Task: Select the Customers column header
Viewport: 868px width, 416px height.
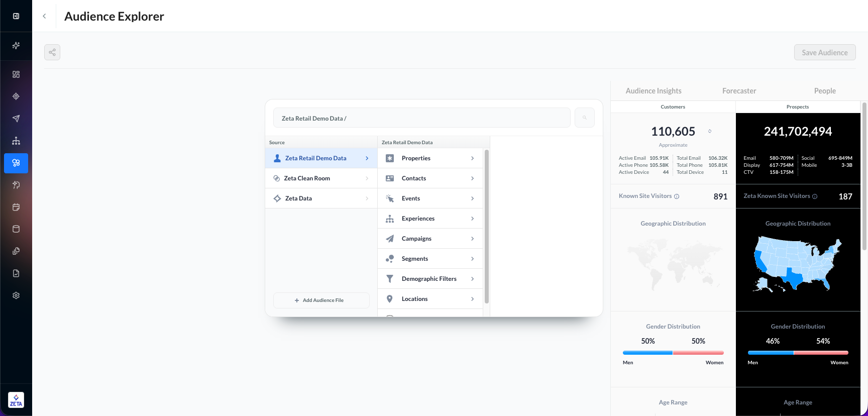Action: pos(673,107)
